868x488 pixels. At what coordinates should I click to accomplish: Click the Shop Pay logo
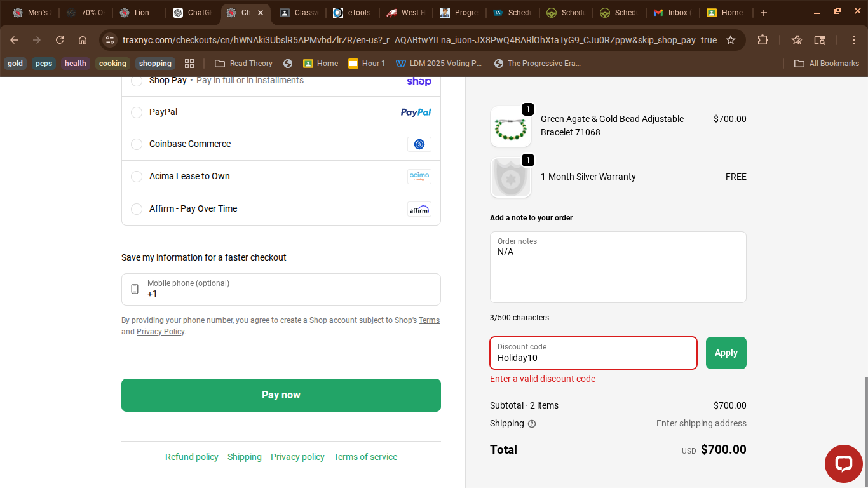click(419, 81)
